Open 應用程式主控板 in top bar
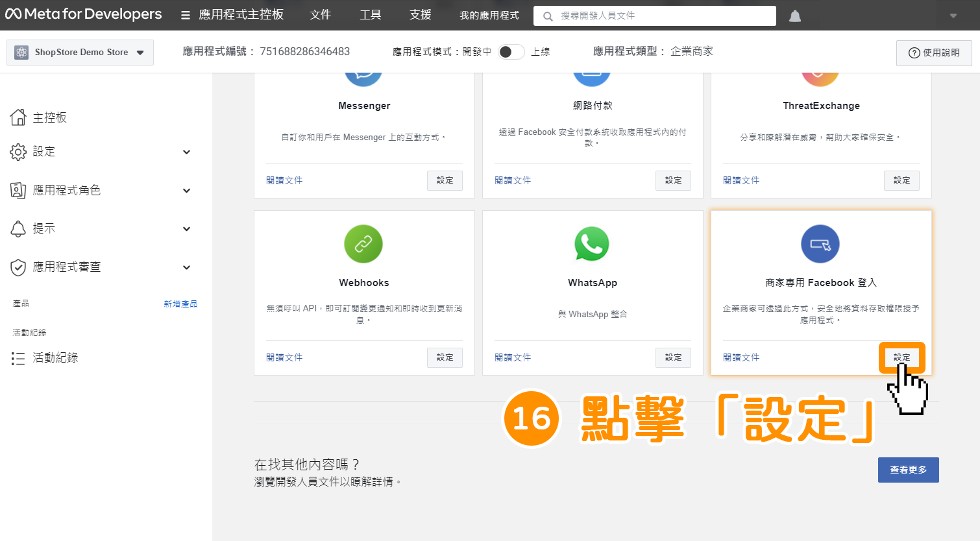This screenshot has width=980, height=541. pyautogui.click(x=241, y=15)
